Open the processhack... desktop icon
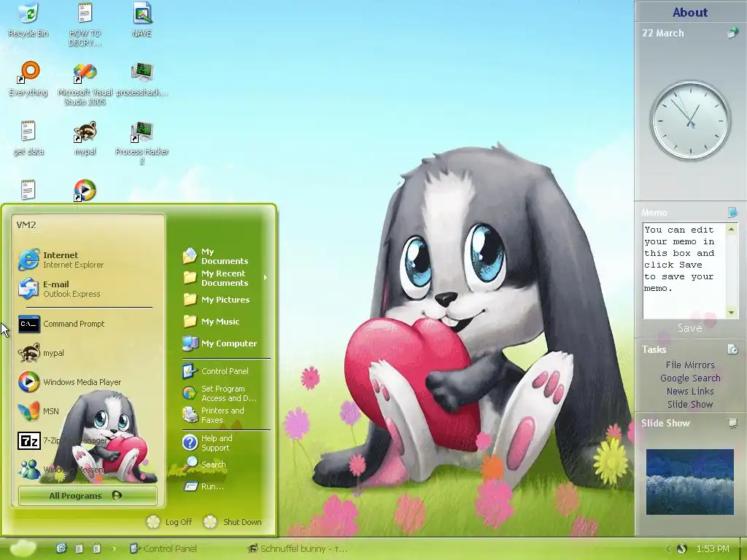This screenshot has width=747, height=560. (142, 79)
